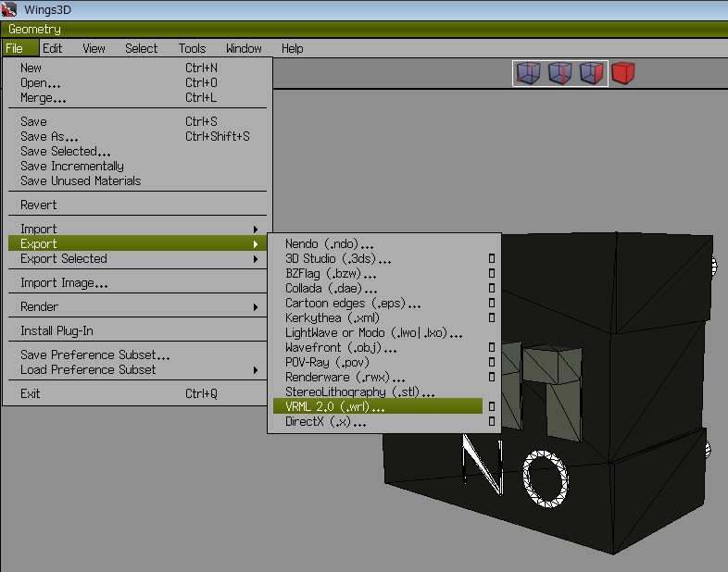Open options box for Kerkythea export
This screenshot has width=728, height=572.
492,317
